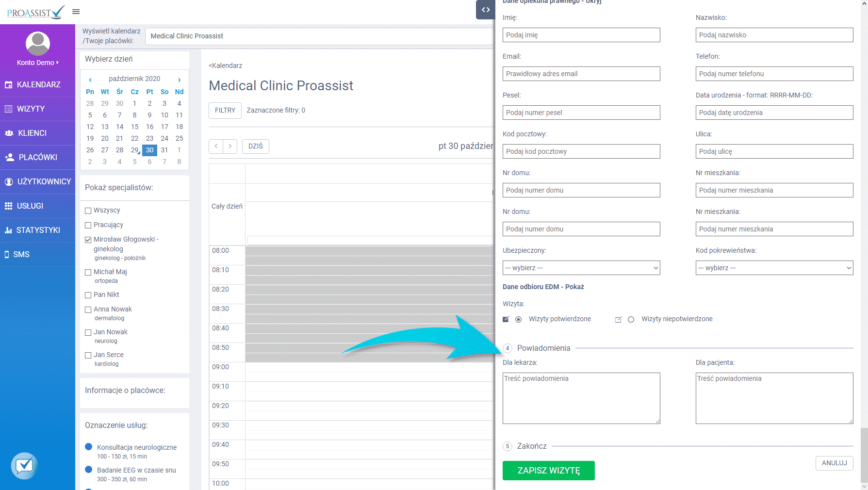Select Wizyty niepotwierdzone radio button
The image size is (868, 490).
(x=631, y=320)
